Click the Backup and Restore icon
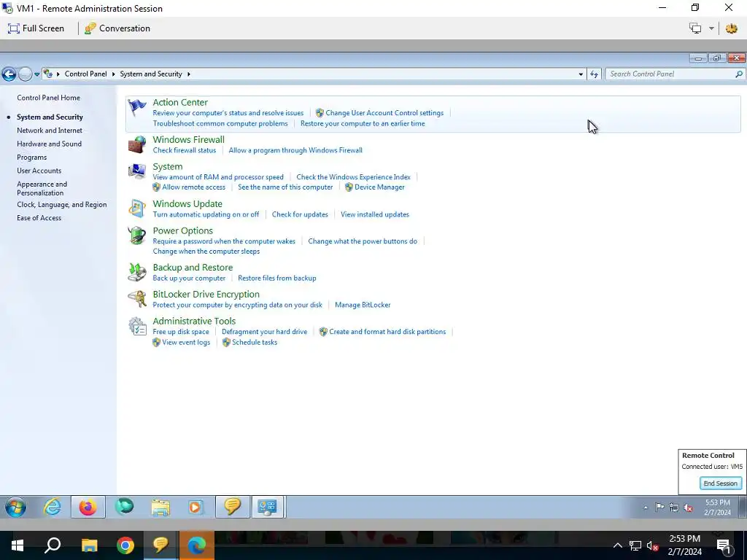Viewport: 747px width, 560px height. (137, 272)
